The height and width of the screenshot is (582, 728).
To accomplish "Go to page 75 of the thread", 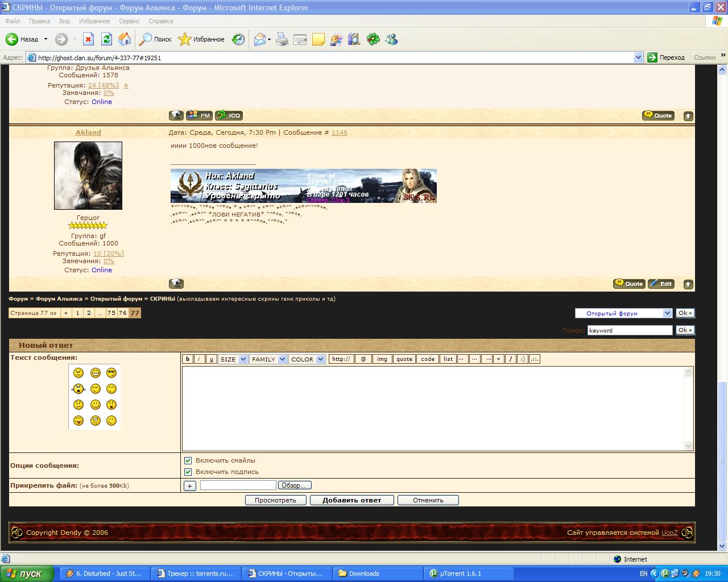I will 111,313.
